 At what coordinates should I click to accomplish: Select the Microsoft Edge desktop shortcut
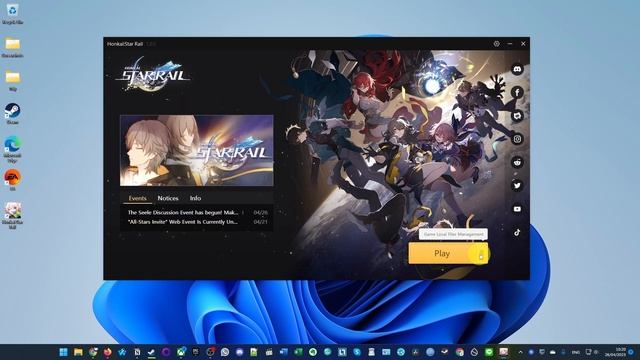tap(13, 149)
